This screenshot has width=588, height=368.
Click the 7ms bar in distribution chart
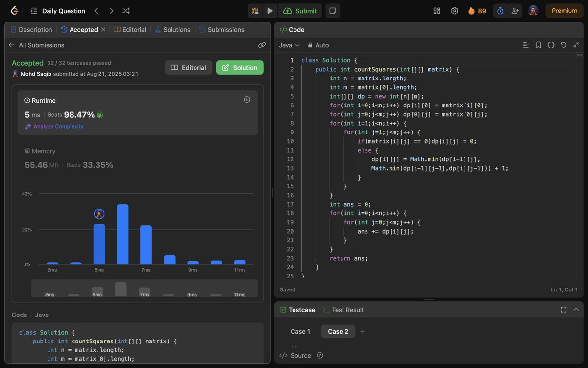coord(146,245)
